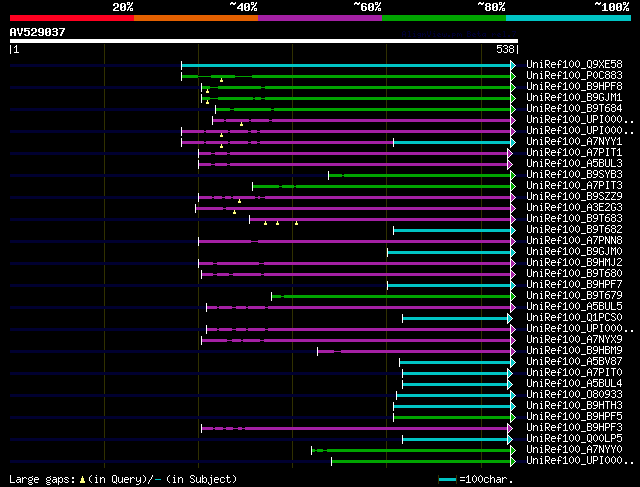Viewport: 640px width, 487px height.
Task: Click the arrowhead ending the B9T684 alignment
Action: click(513, 109)
